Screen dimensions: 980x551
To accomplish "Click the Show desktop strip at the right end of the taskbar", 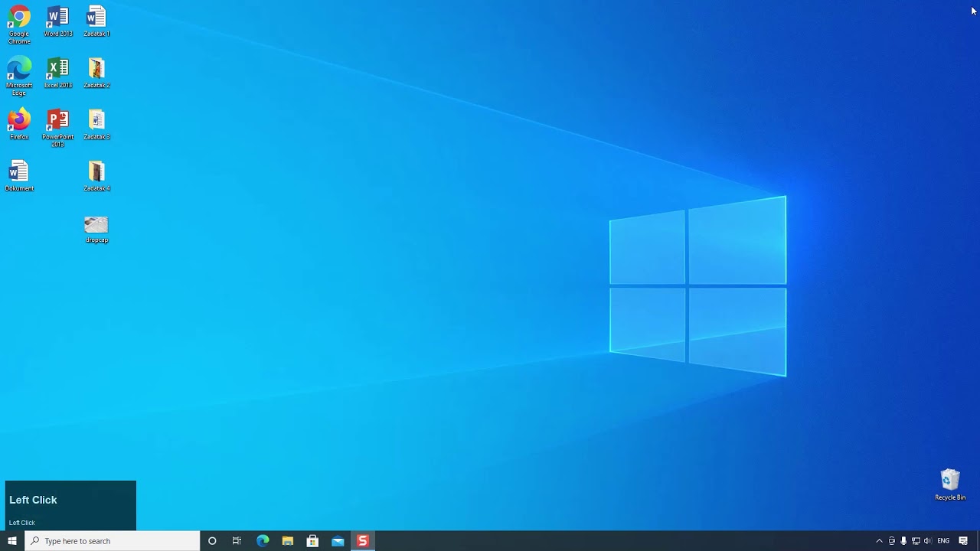I will [x=978, y=541].
